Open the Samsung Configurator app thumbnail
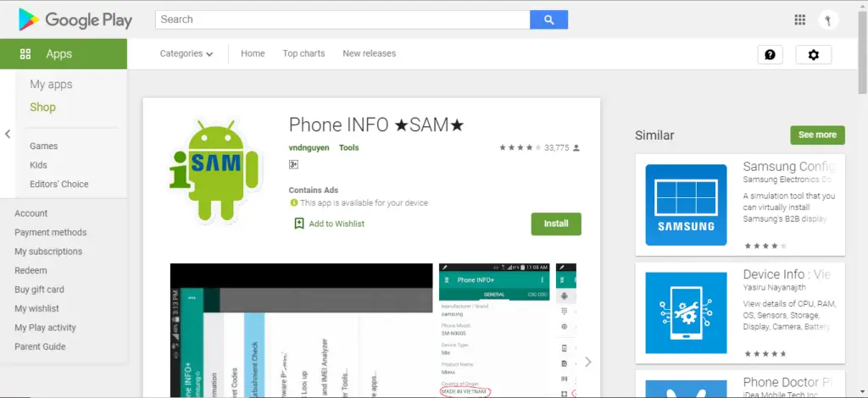Viewport: 868px width, 398px height. pyautogui.click(x=686, y=205)
